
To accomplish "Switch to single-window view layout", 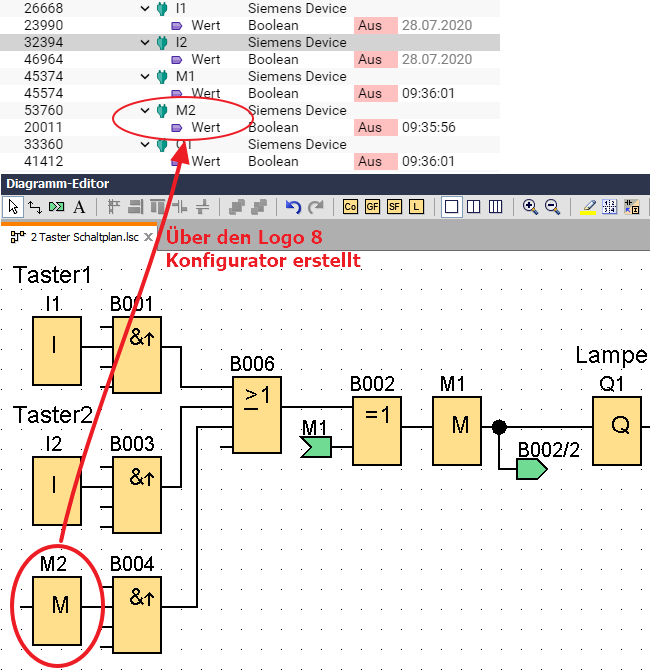I will point(451,207).
